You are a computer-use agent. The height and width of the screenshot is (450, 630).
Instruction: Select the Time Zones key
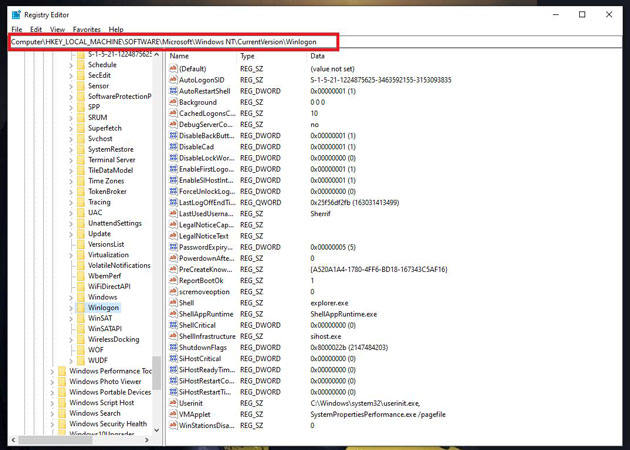(x=106, y=181)
